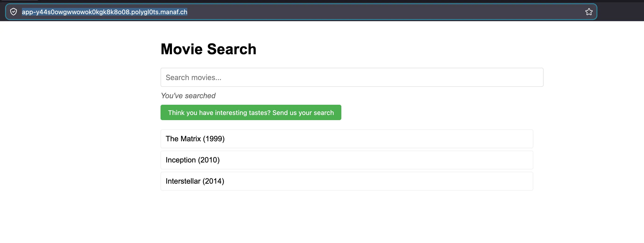Bookmark this page with the star icon

[589, 12]
